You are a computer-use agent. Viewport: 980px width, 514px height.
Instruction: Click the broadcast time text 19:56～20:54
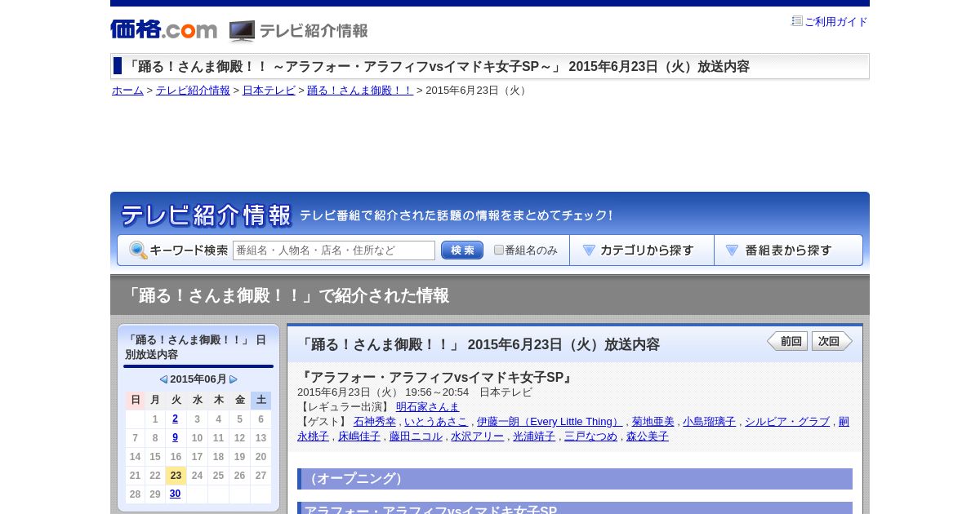(437, 392)
